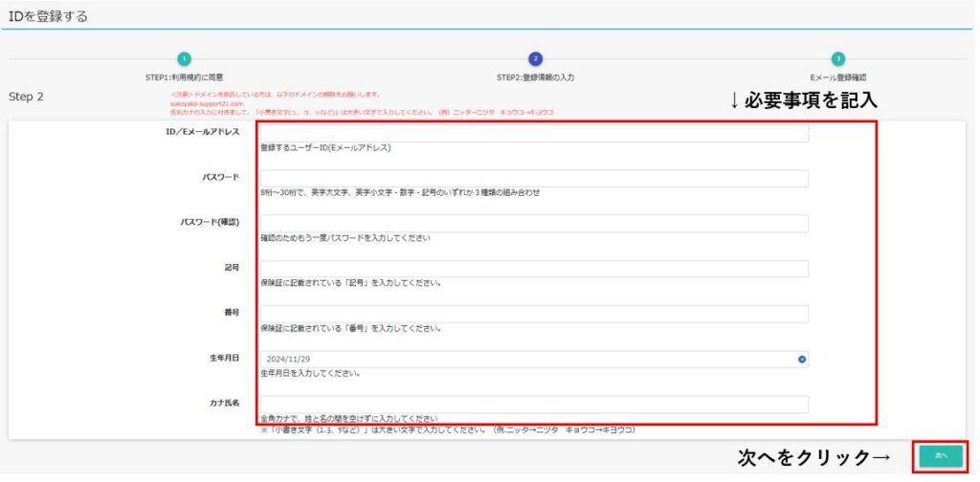Open the 生年月日 date field
The image size is (980, 482).
(x=534, y=359)
